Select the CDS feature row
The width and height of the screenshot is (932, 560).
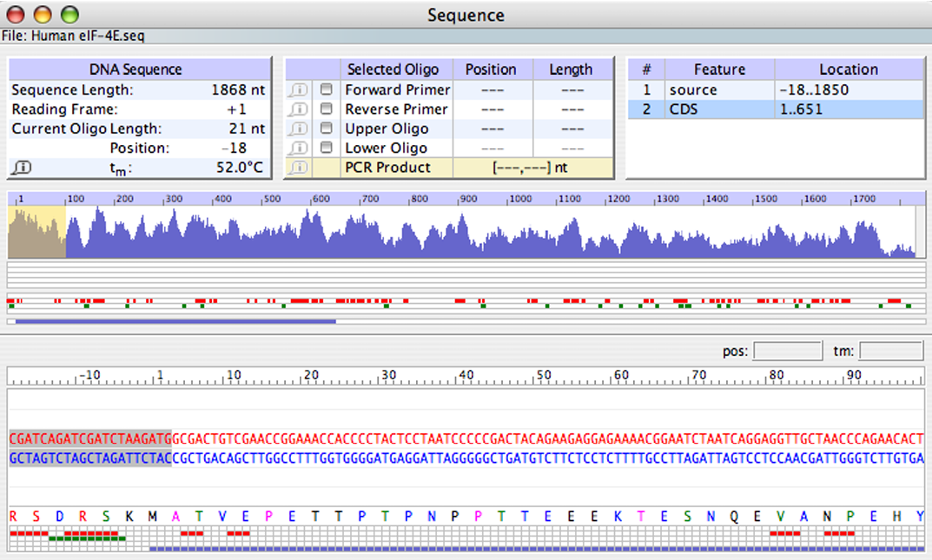point(777,109)
